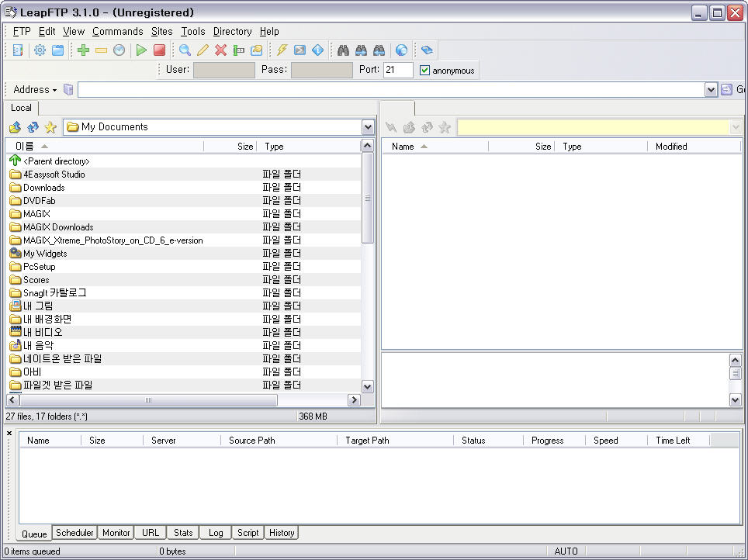Image resolution: width=748 pixels, height=560 pixels.
Task: Switch to the History tab
Action: tap(282, 532)
